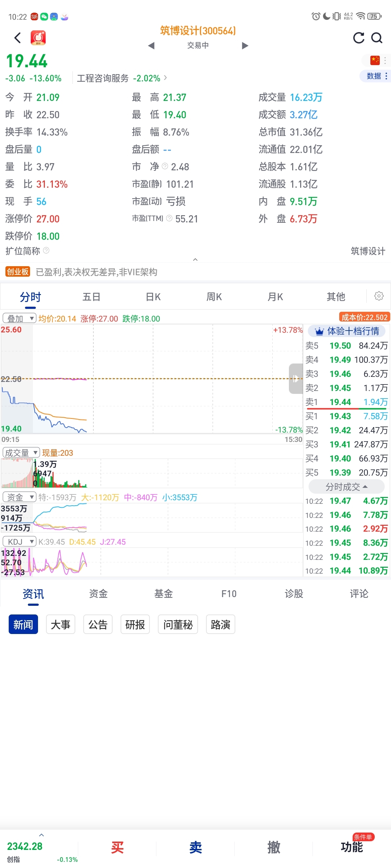Viewport: 391px width, 868px height.
Task: Open the 数据 menu button
Action: pos(375,76)
